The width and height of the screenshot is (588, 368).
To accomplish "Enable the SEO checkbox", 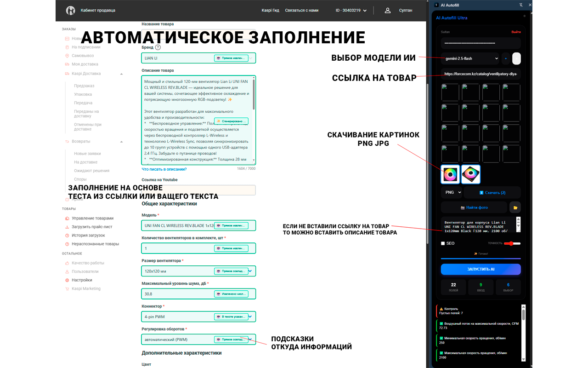I will pyautogui.click(x=443, y=243).
